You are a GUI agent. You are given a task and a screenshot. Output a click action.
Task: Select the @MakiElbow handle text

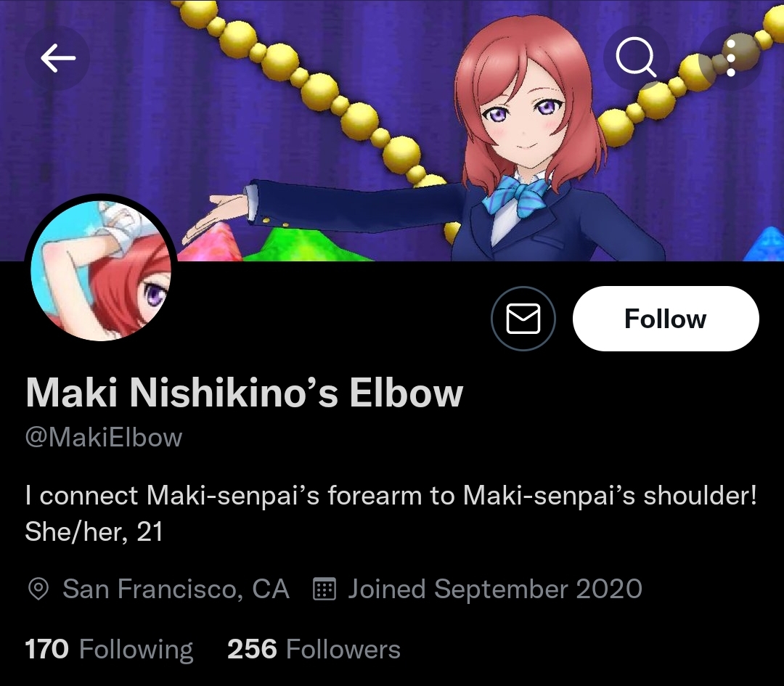[x=104, y=438]
